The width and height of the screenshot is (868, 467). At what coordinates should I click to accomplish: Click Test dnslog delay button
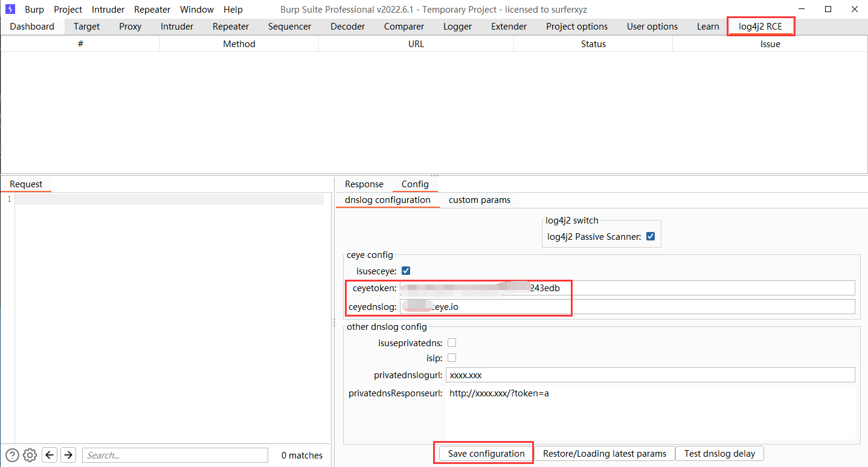720,454
